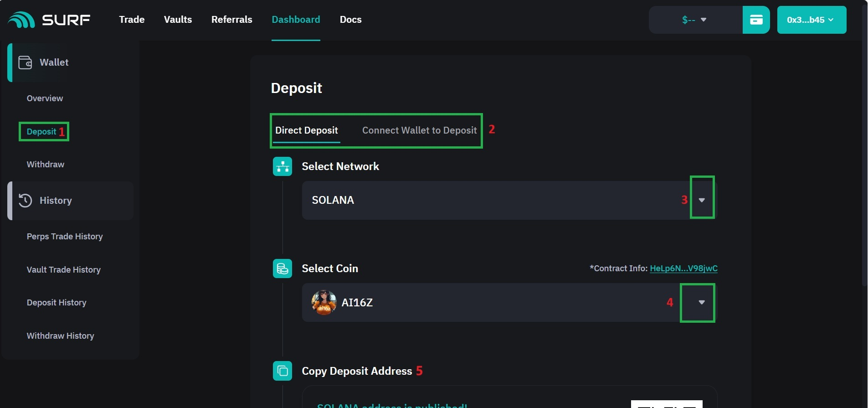868x408 pixels.
Task: Click the Copy Deposit Address icon
Action: [x=282, y=371]
